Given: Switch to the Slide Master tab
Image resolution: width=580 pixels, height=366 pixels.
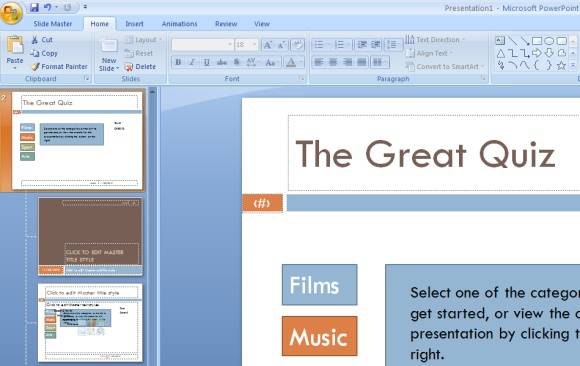Looking at the screenshot, I should (x=53, y=24).
